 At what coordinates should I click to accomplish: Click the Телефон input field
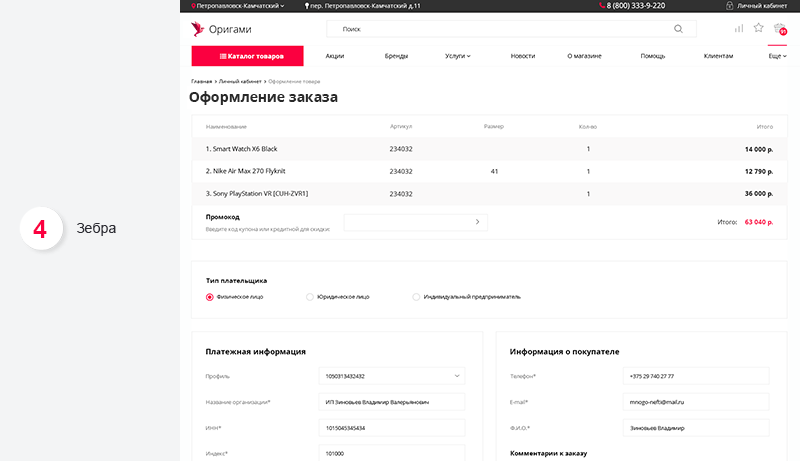[x=696, y=376]
